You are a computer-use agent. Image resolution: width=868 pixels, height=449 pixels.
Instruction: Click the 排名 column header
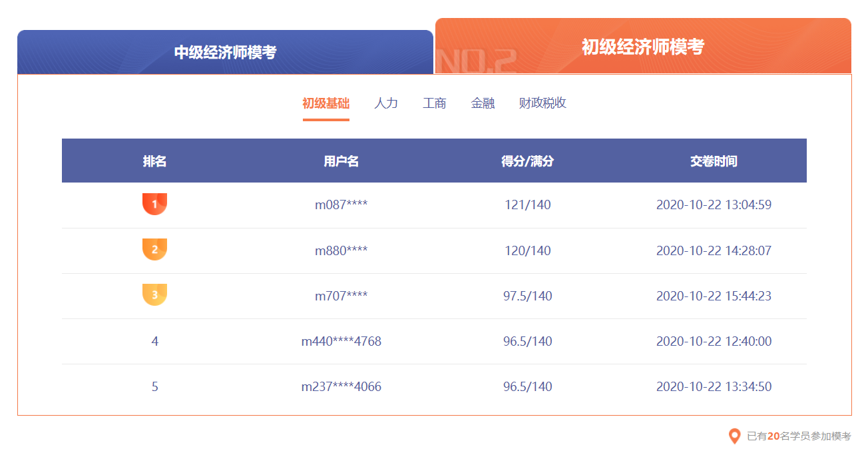click(x=154, y=161)
